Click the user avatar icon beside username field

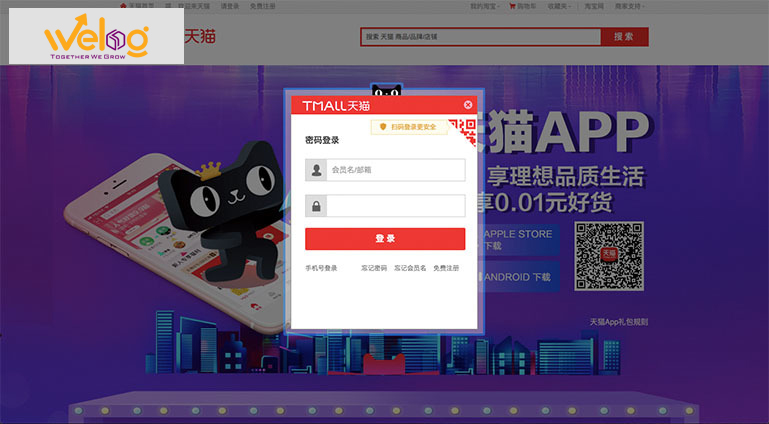point(316,170)
